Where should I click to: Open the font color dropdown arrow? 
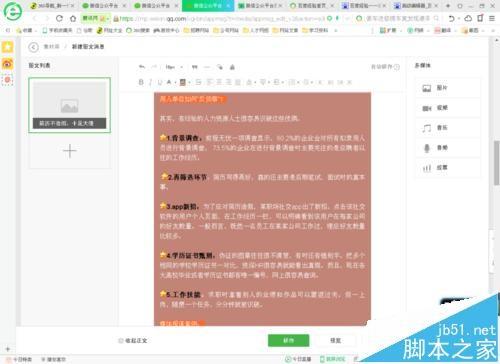click(175, 82)
